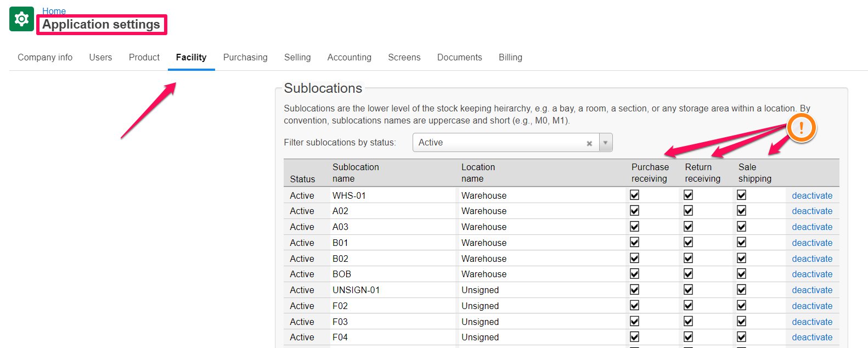Click the WHS-01 sublocation name cell
Viewport: 868px width, 348px height.
coord(392,195)
